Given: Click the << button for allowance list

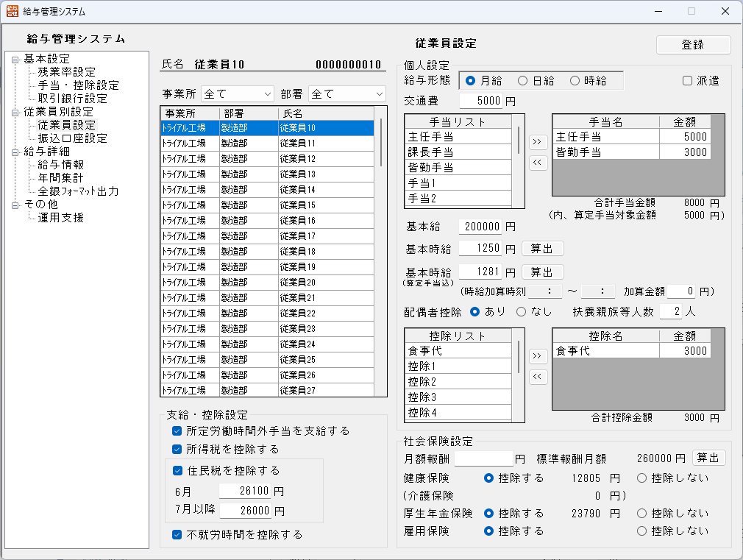Looking at the screenshot, I should pyautogui.click(x=537, y=162).
